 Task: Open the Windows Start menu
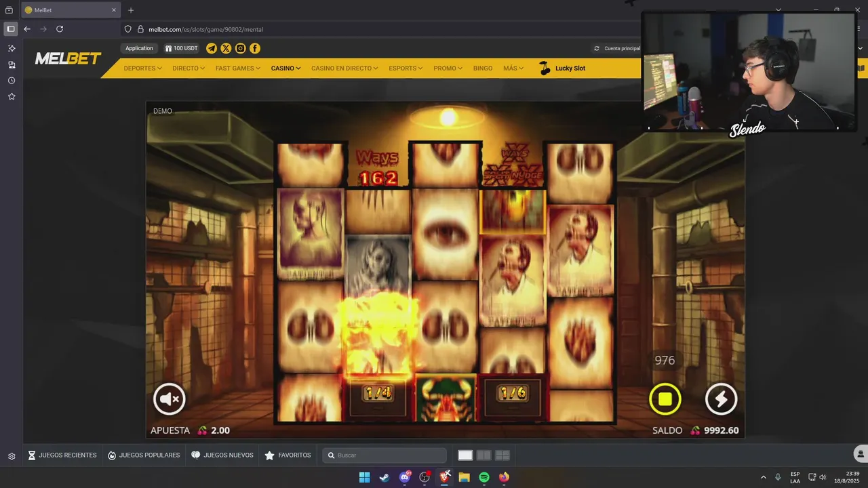point(364,477)
